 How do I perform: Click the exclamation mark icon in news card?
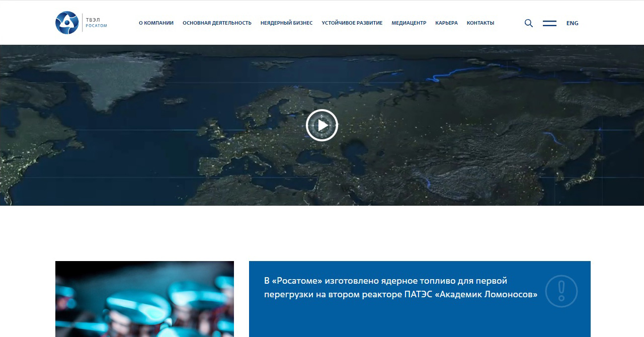[561, 291]
